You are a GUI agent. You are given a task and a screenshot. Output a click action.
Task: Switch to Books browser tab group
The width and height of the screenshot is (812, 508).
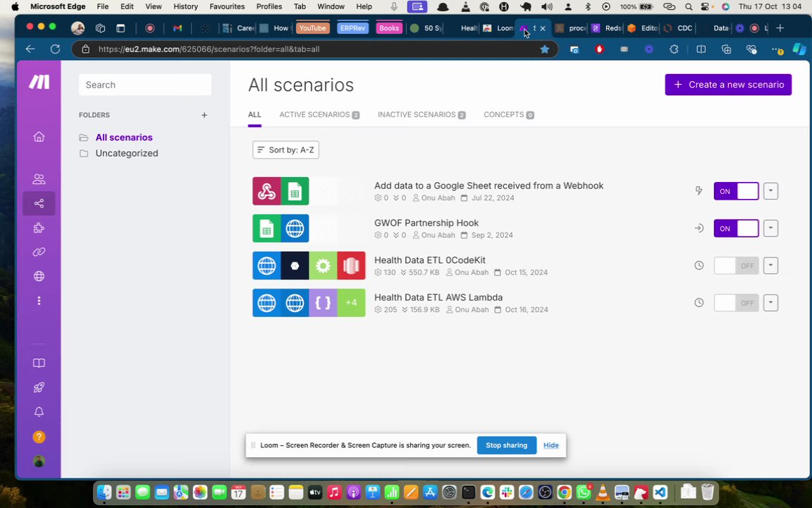click(389, 28)
